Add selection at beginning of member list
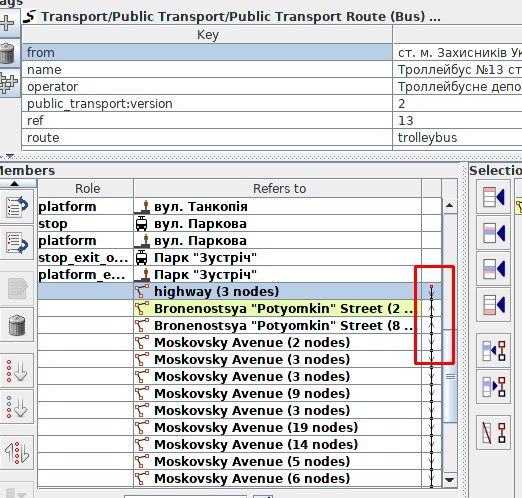Image resolution: width=522 pixels, height=498 pixels. pyautogui.click(x=493, y=197)
